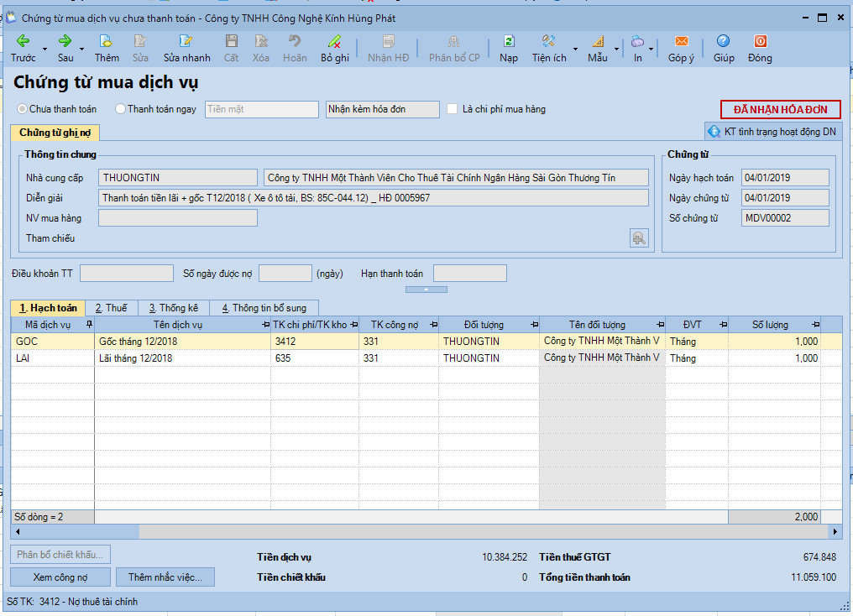
Task: Click Nhận HĐ receive invoice icon
Action: [389, 41]
